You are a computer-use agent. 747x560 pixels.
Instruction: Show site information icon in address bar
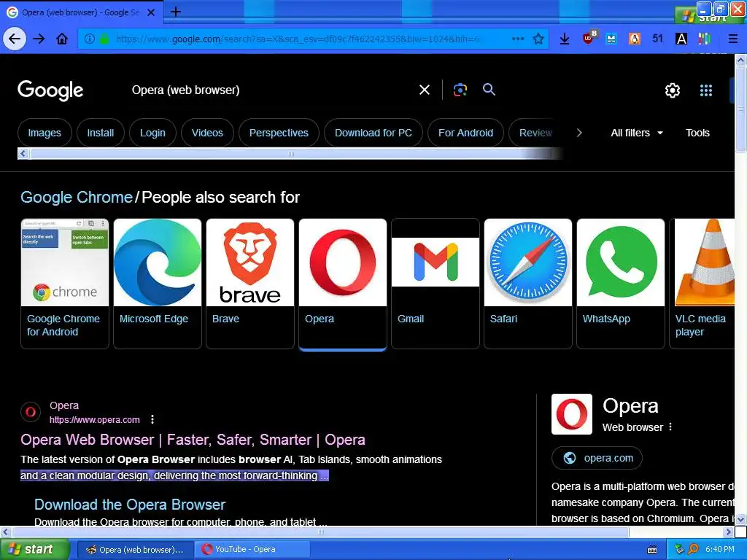(89, 39)
